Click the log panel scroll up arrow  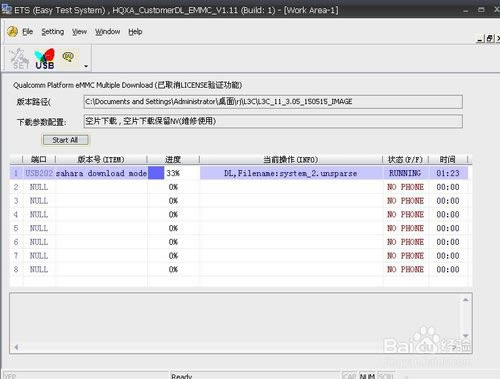(x=466, y=300)
